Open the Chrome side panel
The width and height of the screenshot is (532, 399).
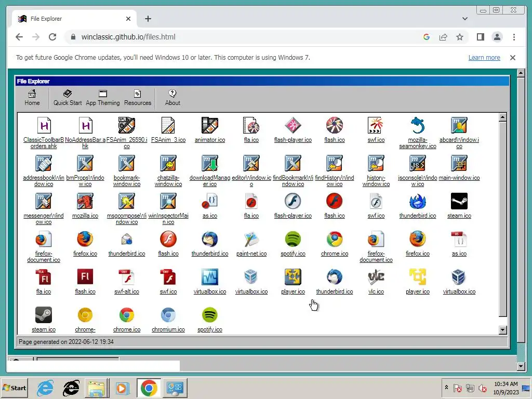[x=481, y=37]
